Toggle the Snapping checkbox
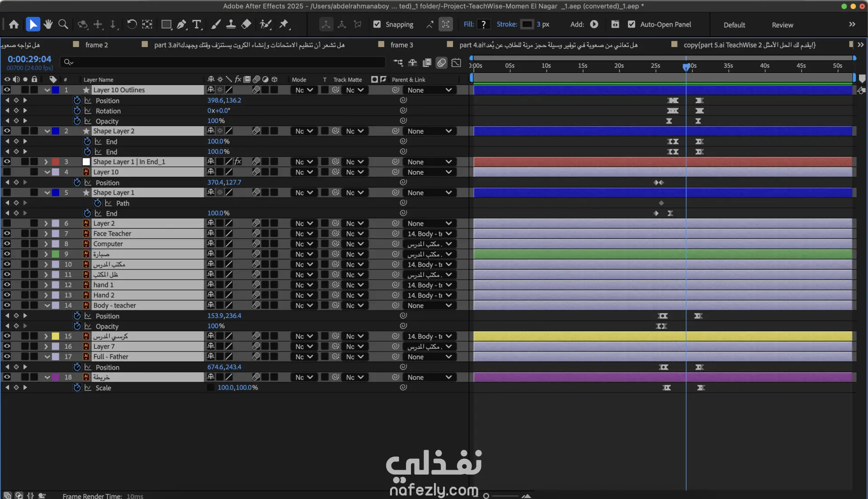Image resolution: width=868 pixels, height=499 pixels. 377,24
